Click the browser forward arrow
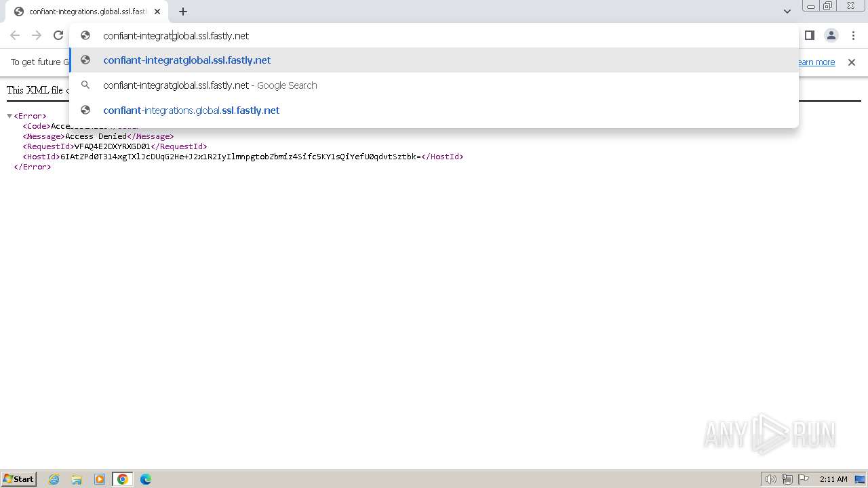The height and width of the screenshot is (488, 868). (37, 35)
